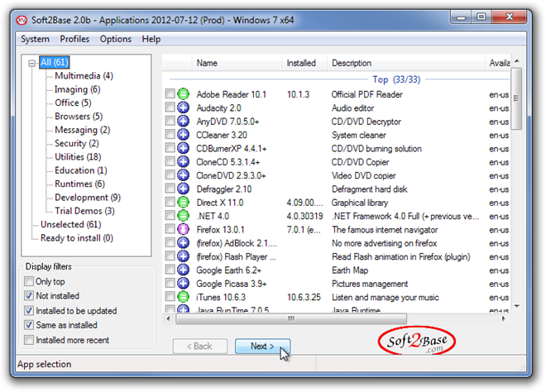Click the horizontal scrollbar thumb

(291, 318)
